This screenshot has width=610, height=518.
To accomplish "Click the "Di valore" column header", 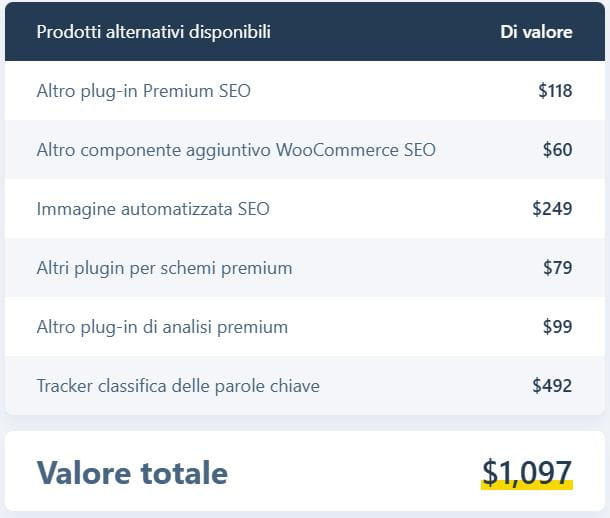I will pos(536,32).
